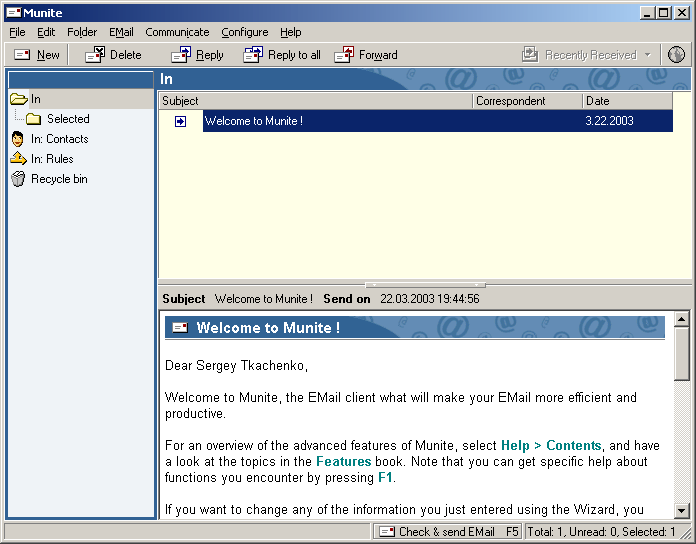Click the message pane scroll down arrow
Screen dimensions: 696x544
682,510
